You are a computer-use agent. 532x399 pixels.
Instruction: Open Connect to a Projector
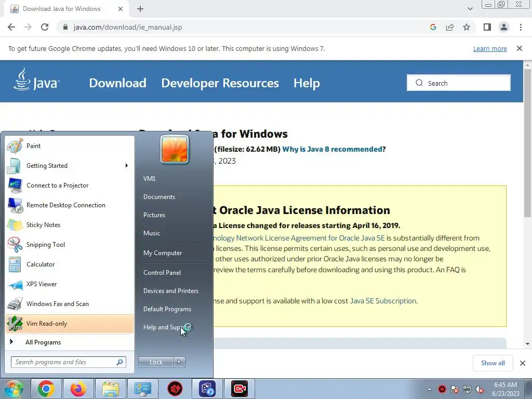(x=70, y=185)
